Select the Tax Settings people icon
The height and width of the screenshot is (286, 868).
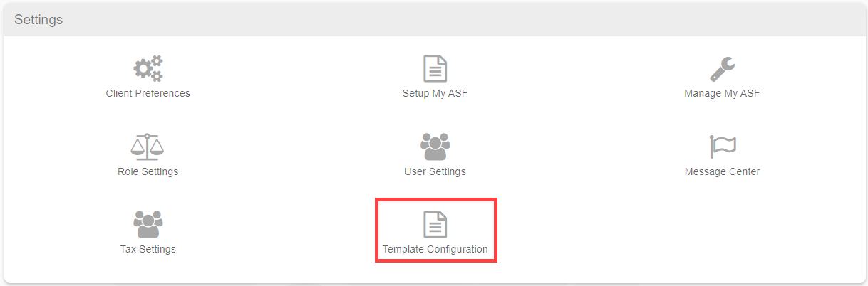[148, 224]
